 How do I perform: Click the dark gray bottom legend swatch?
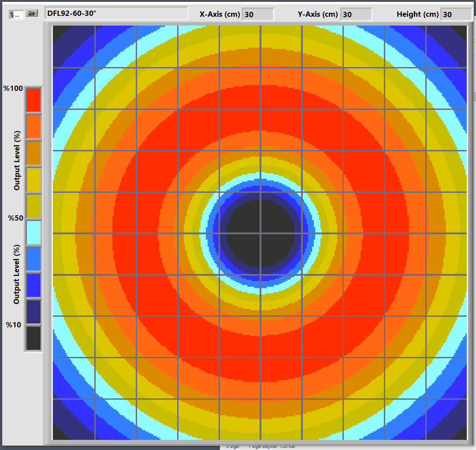[x=33, y=338]
